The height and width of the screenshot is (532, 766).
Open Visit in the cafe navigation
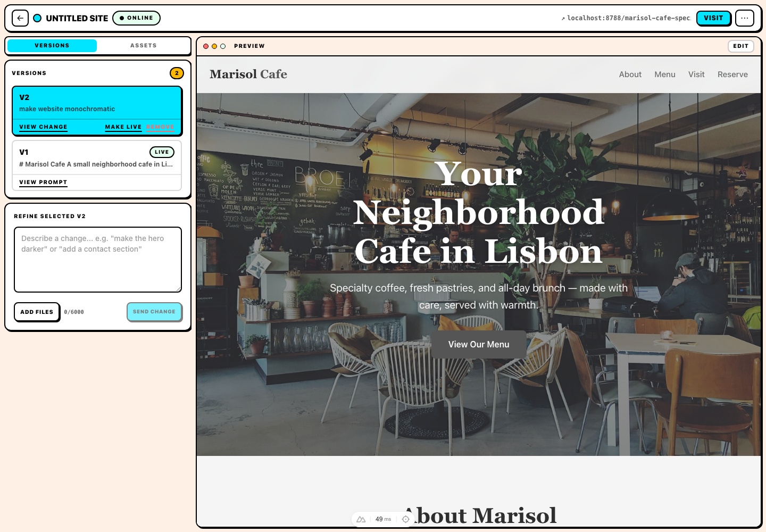tap(696, 74)
